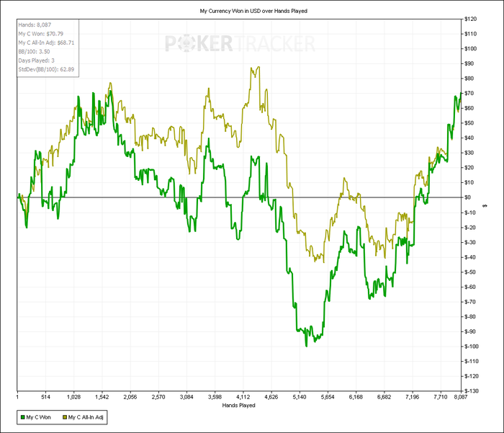Click the 'BB/100: 3.50' stat
This screenshot has width=504, height=433.
pyautogui.click(x=34, y=51)
